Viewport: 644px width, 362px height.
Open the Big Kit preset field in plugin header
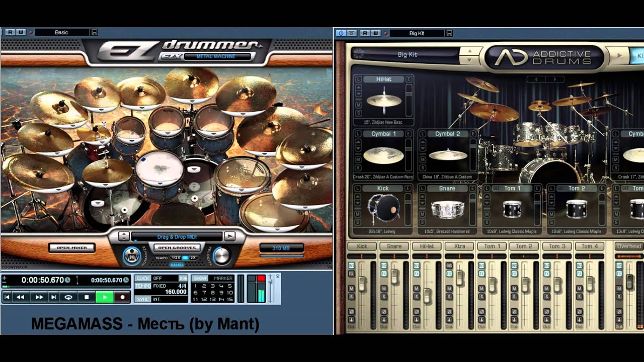417,33
